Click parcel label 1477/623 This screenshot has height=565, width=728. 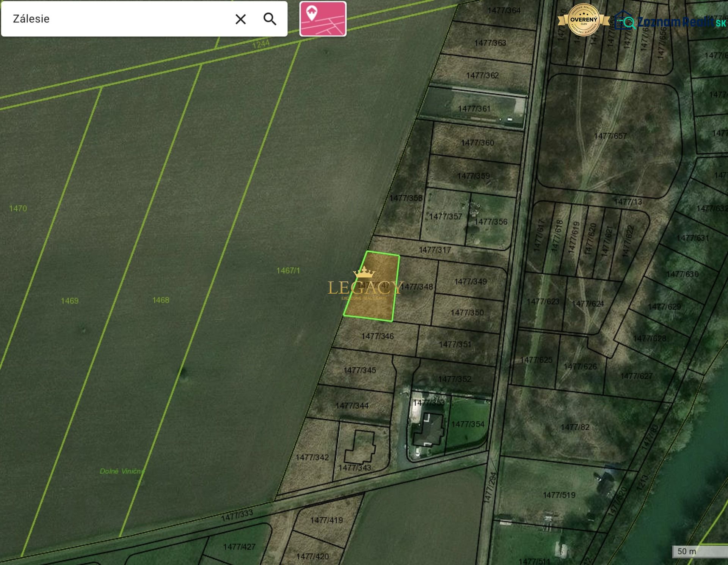[x=543, y=302]
